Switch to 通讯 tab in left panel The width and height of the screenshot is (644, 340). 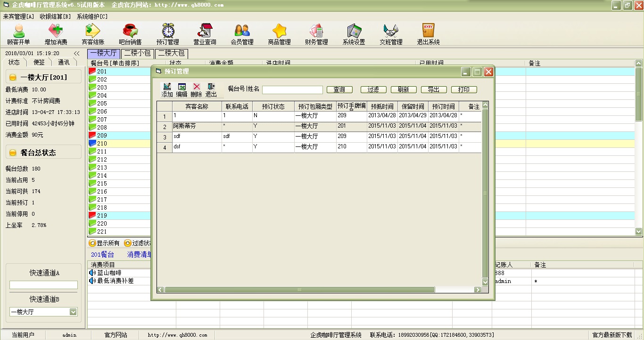click(x=64, y=62)
